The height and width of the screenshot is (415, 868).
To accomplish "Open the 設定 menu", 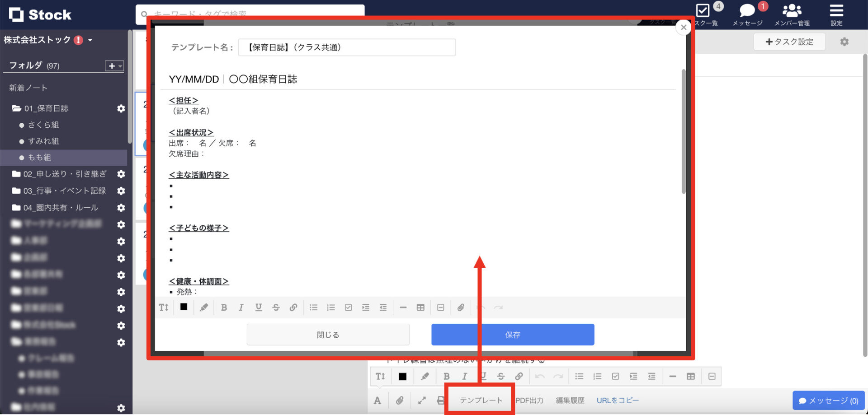I will pyautogui.click(x=836, y=14).
